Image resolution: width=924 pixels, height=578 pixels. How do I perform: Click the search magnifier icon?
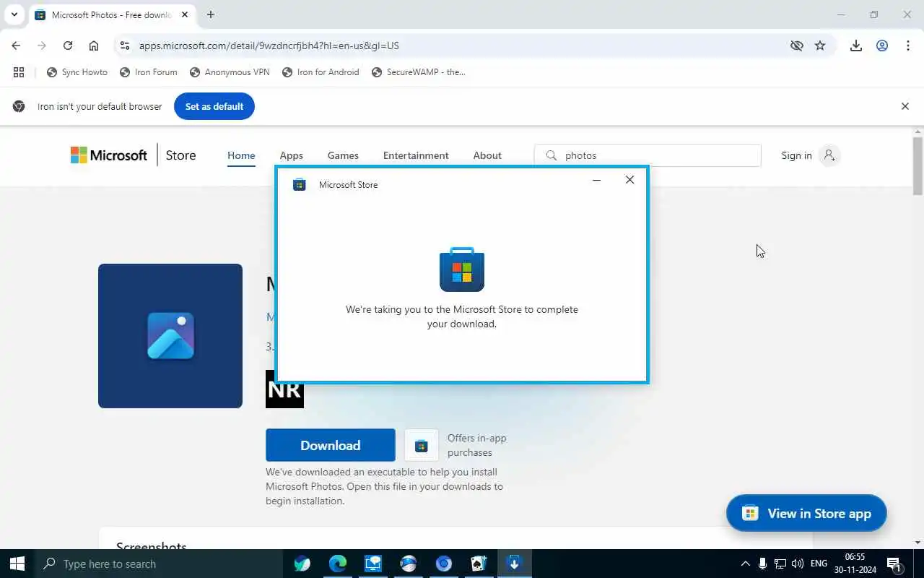(552, 155)
